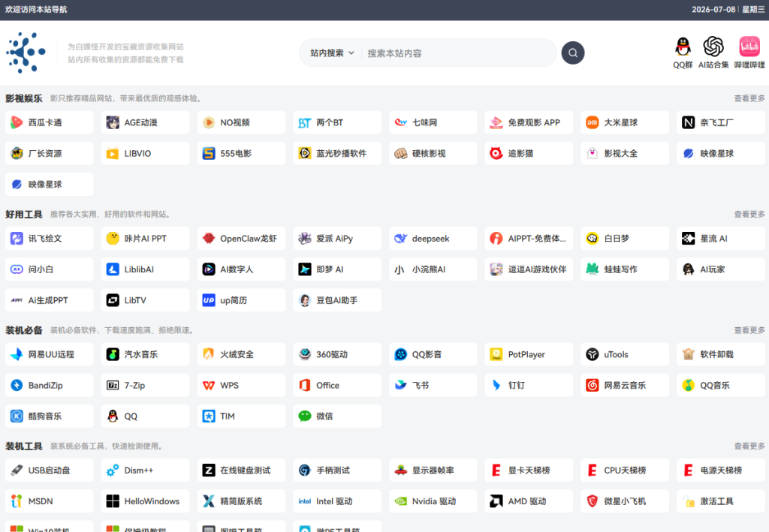Open the AIPPT-免费体... card
Viewport: 769px width, 532px height.
click(529, 239)
